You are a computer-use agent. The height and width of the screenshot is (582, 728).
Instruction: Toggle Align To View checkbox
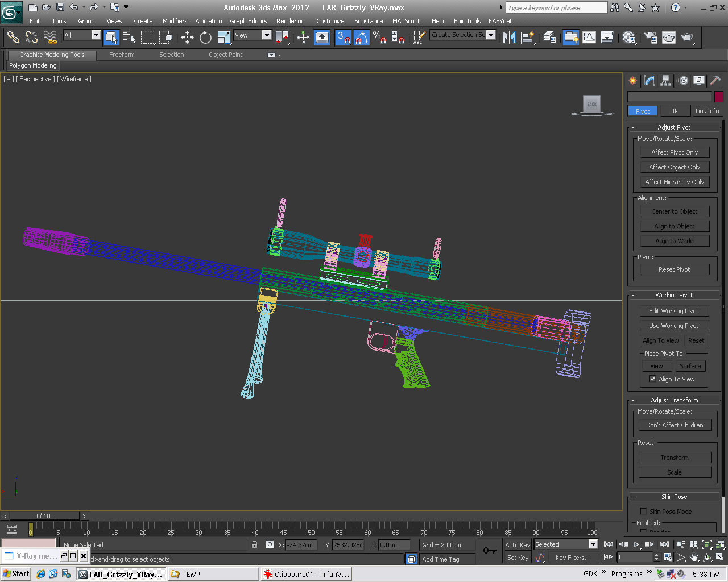pyautogui.click(x=652, y=379)
